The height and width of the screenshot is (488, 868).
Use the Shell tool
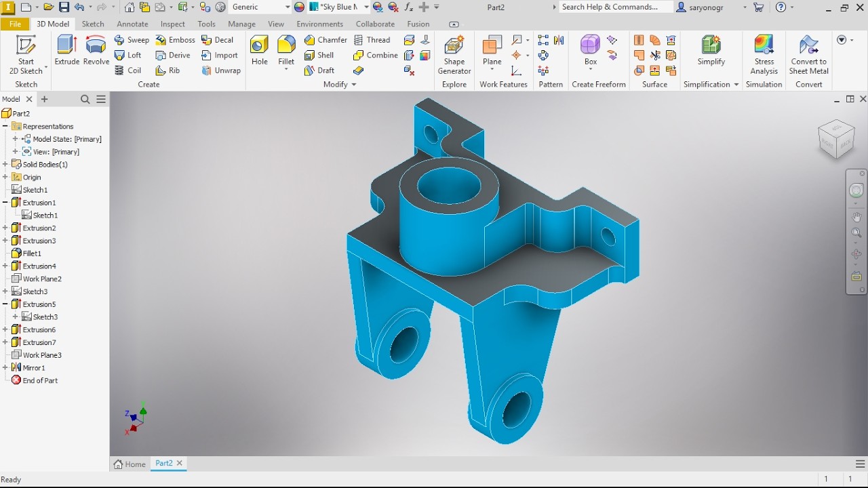click(x=319, y=55)
